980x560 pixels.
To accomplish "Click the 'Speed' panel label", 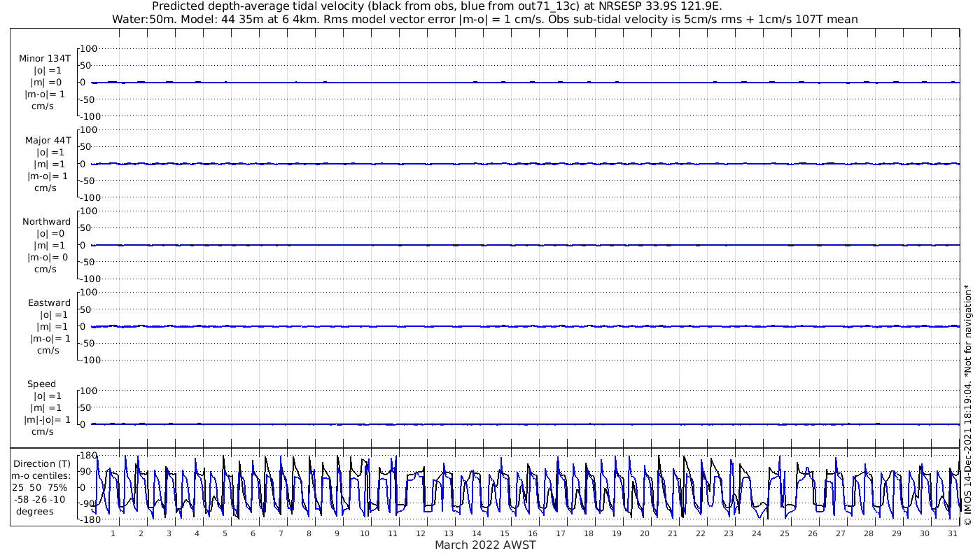I will pos(42,384).
